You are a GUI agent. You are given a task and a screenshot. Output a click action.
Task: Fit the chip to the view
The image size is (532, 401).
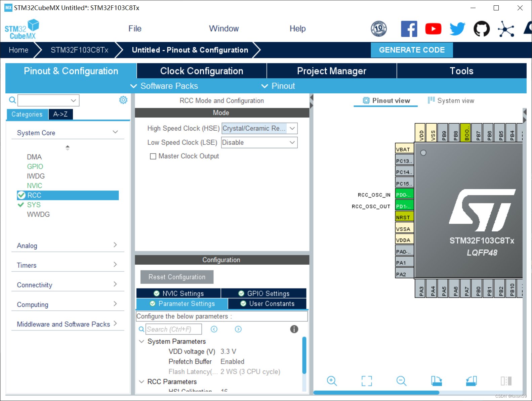(367, 381)
